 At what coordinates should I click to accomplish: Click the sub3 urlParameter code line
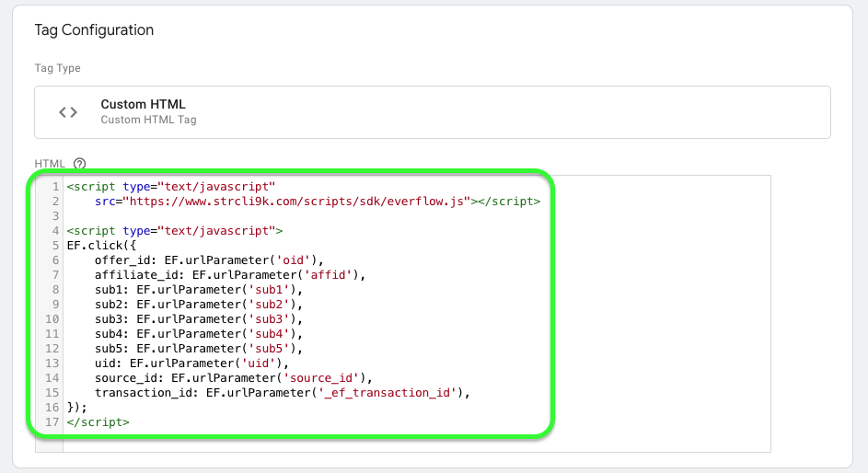pyautogui.click(x=199, y=319)
